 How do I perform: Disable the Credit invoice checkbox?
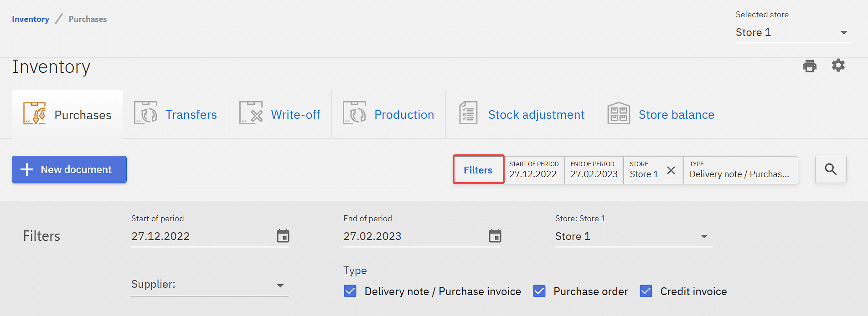(646, 291)
